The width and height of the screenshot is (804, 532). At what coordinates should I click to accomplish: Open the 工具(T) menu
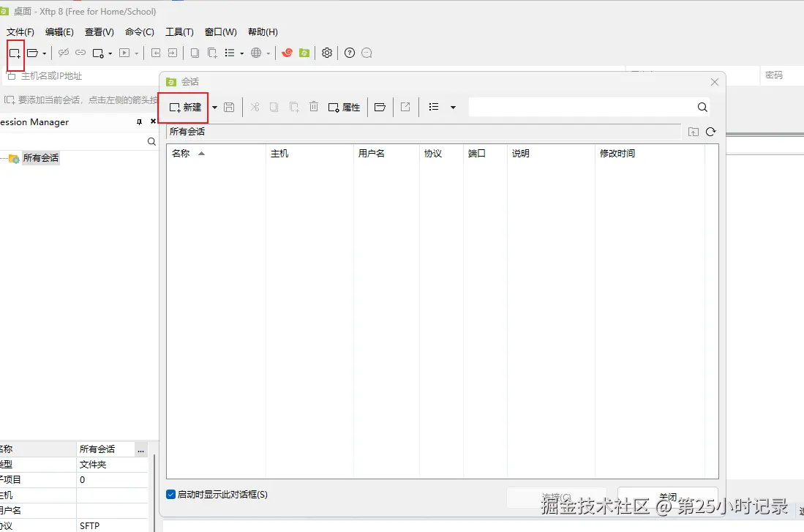(179, 31)
